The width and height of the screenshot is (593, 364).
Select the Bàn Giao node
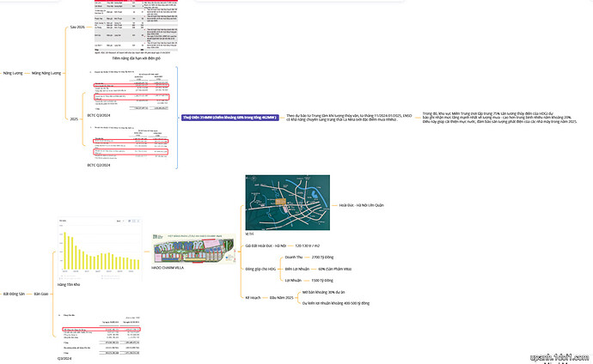tap(41, 294)
